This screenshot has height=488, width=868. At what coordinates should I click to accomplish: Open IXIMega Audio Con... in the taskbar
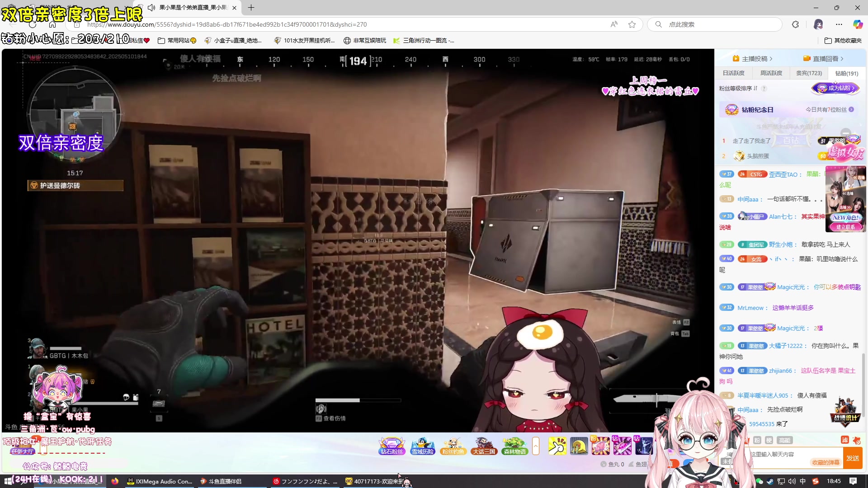pyautogui.click(x=160, y=482)
